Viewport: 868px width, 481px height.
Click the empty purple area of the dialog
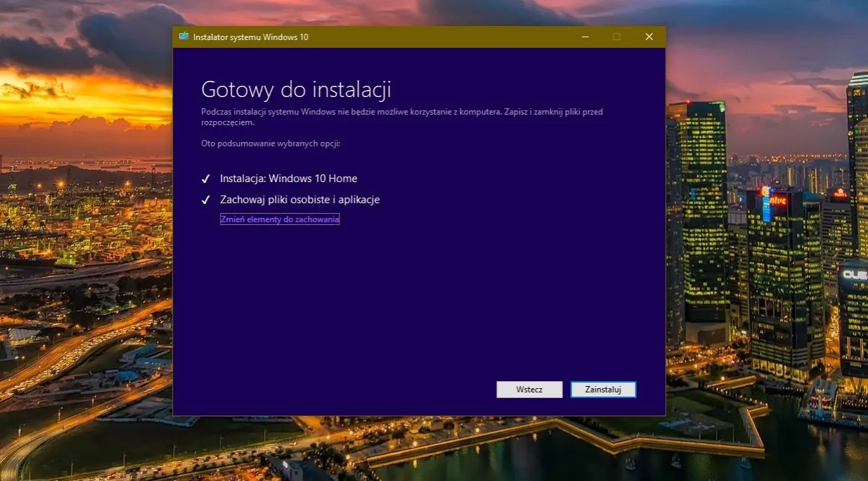point(422,302)
